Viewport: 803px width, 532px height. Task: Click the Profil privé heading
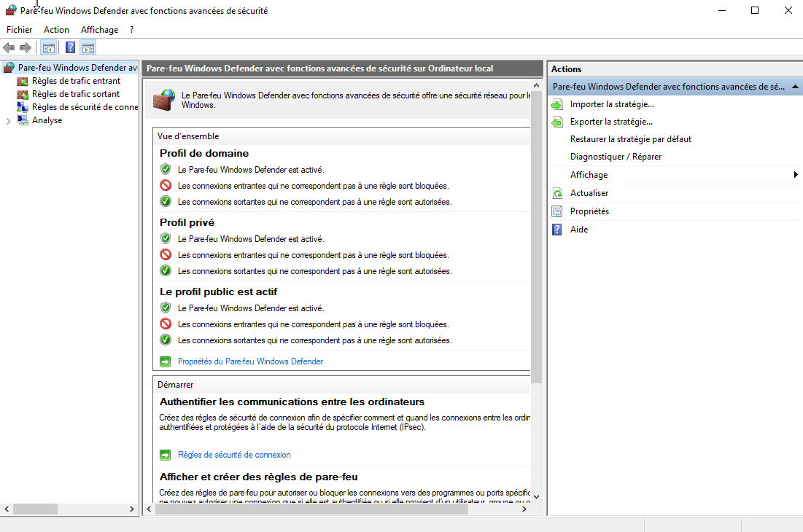(x=187, y=222)
